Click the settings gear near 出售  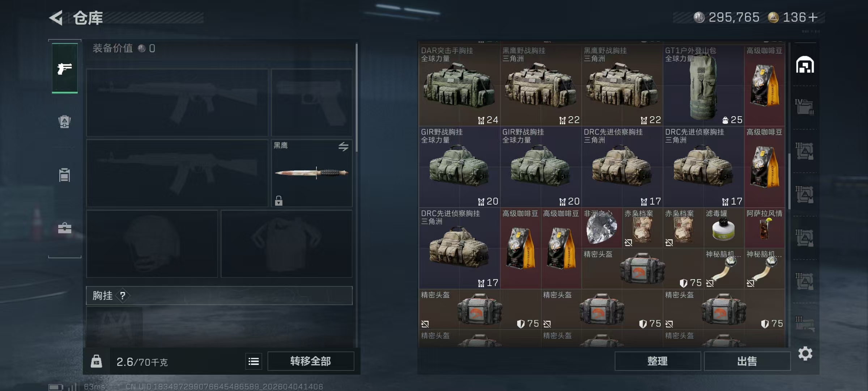pyautogui.click(x=805, y=353)
